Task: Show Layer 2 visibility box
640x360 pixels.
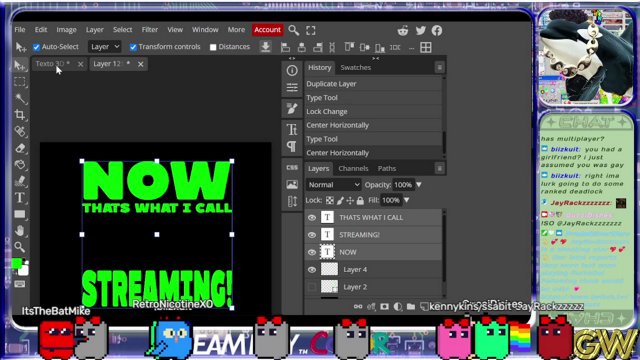Action: (x=312, y=287)
